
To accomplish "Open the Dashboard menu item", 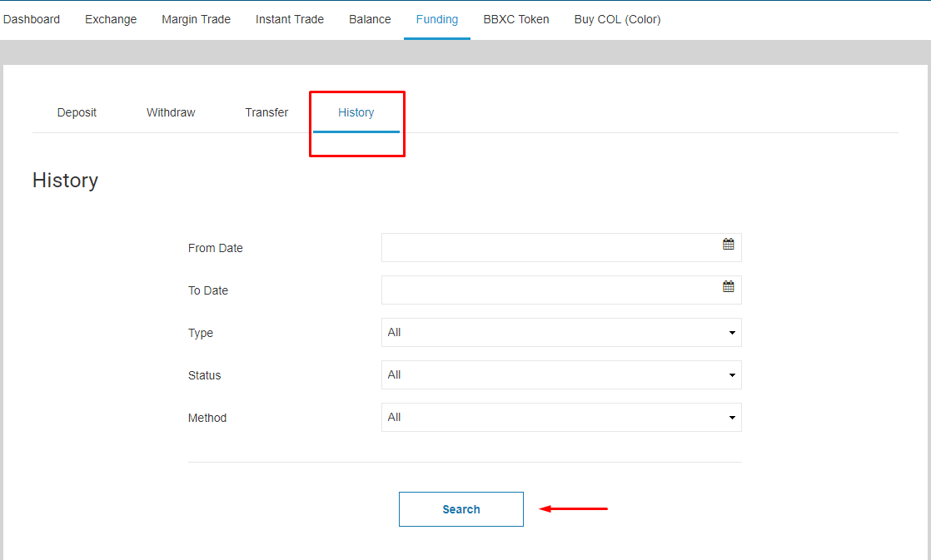I will click(x=32, y=19).
